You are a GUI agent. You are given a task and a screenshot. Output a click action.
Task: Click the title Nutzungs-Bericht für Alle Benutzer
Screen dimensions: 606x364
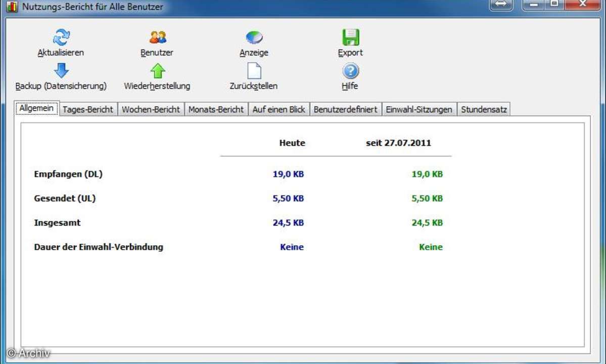(x=93, y=7)
